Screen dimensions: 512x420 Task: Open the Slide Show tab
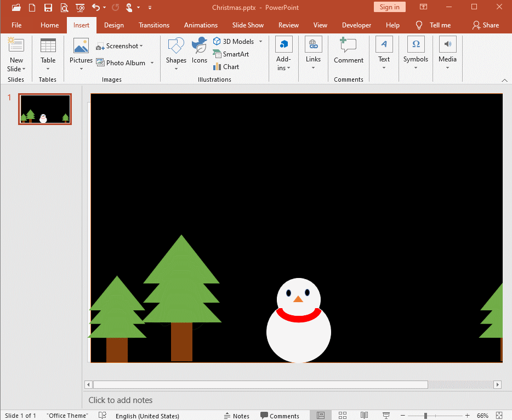click(x=248, y=25)
